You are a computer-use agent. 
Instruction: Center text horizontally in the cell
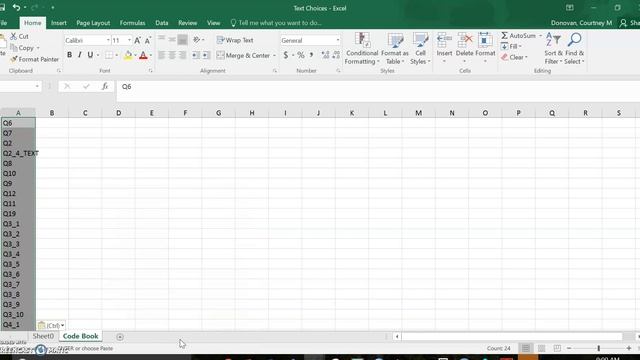tap(172, 55)
